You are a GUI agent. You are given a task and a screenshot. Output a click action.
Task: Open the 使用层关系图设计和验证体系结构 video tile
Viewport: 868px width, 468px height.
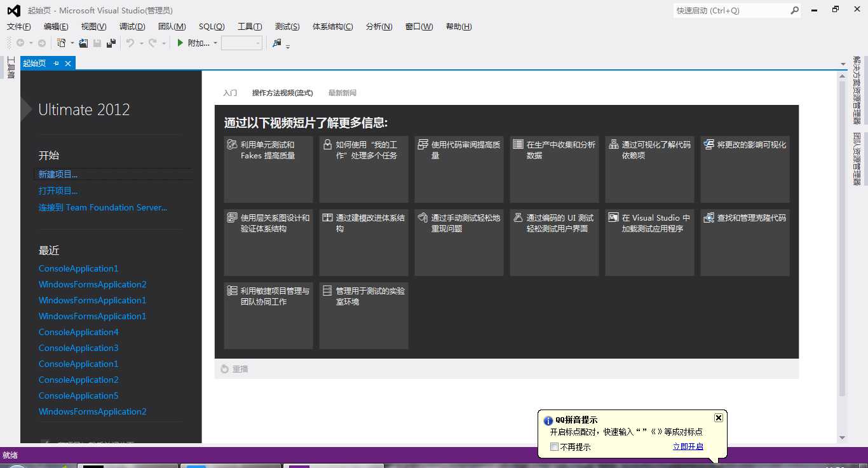tap(269, 242)
